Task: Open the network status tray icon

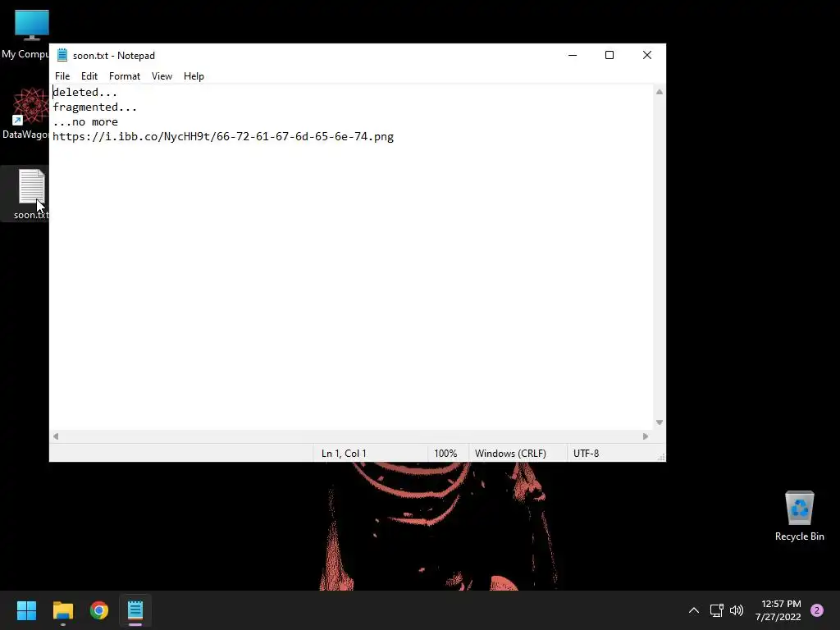Action: pos(716,610)
